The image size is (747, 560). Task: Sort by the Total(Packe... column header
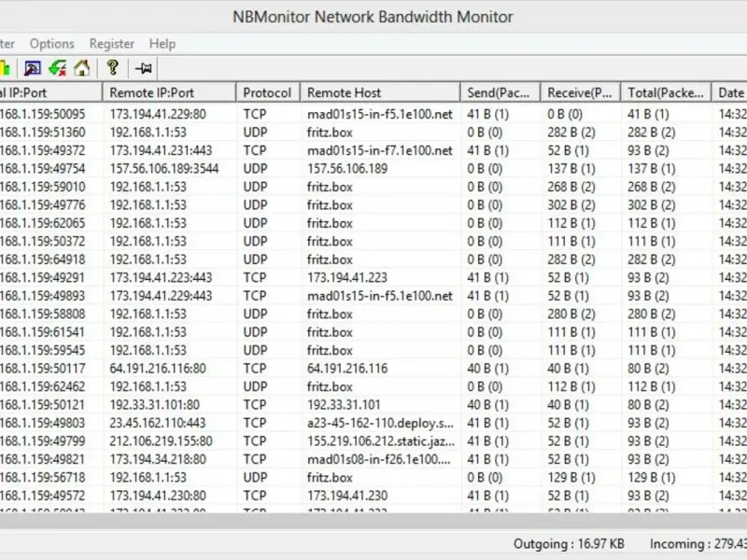(x=666, y=92)
